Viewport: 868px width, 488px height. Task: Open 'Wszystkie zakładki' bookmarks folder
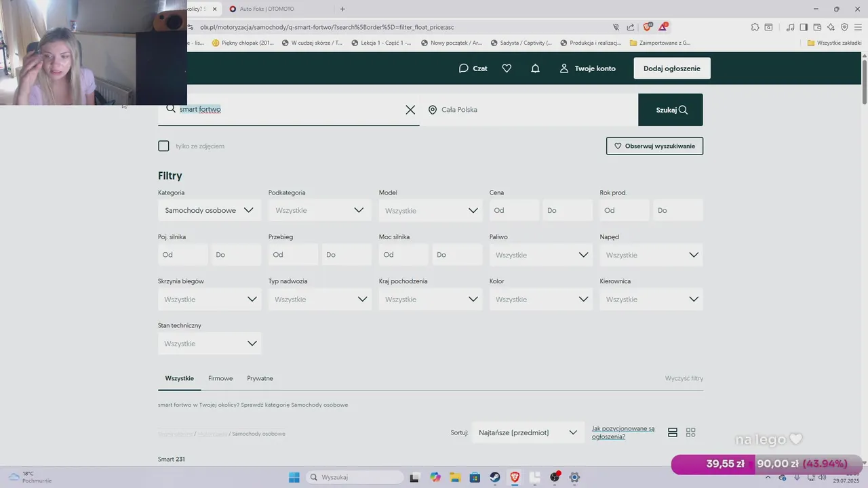[x=834, y=43]
